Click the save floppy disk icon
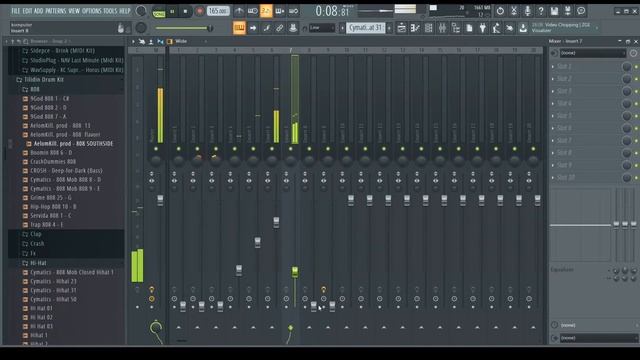 [554, 11]
